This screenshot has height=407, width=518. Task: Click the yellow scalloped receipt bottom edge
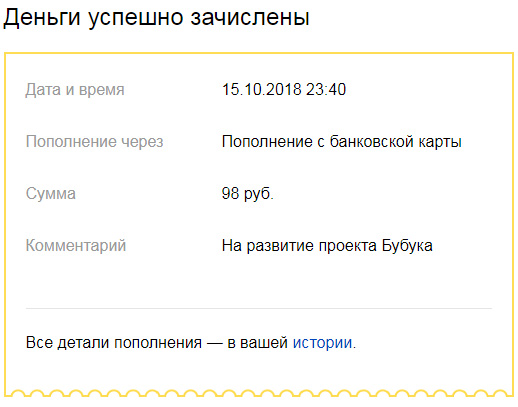pos(259,393)
